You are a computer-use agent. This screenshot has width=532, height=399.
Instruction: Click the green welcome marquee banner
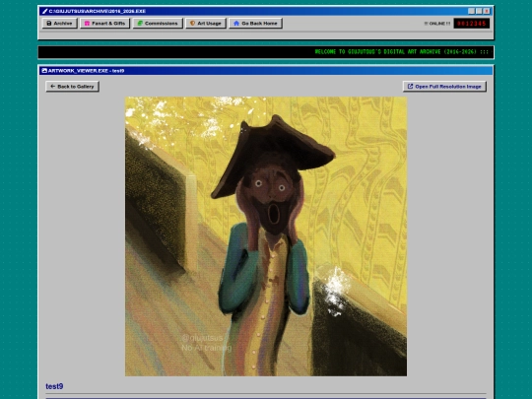click(x=266, y=52)
